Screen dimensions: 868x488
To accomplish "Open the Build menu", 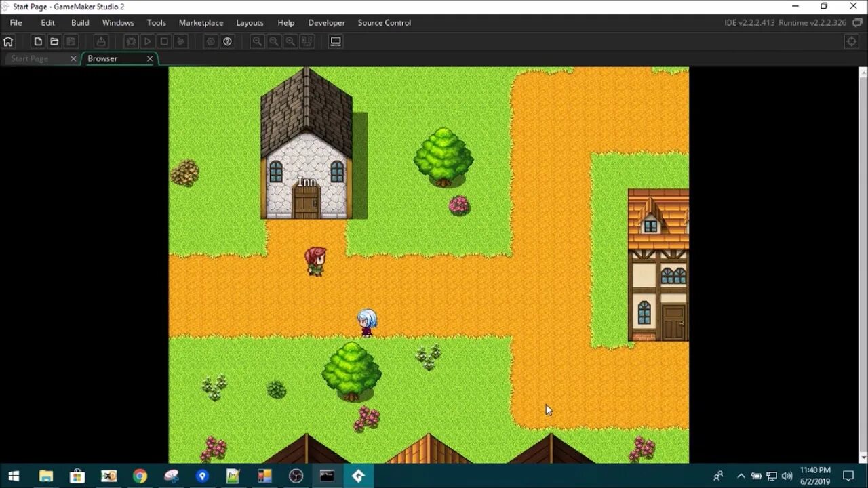I will pos(80,22).
